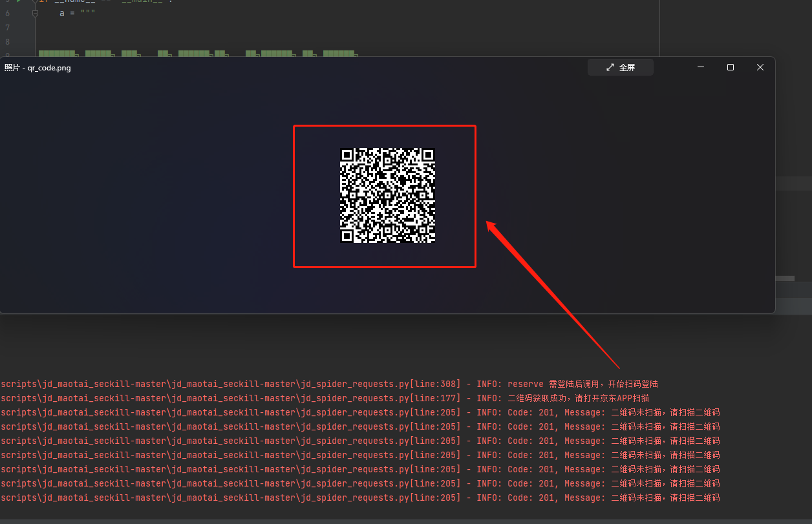812x524 pixels.
Task: Minimize the qr_code.png photo window
Action: tap(701, 67)
